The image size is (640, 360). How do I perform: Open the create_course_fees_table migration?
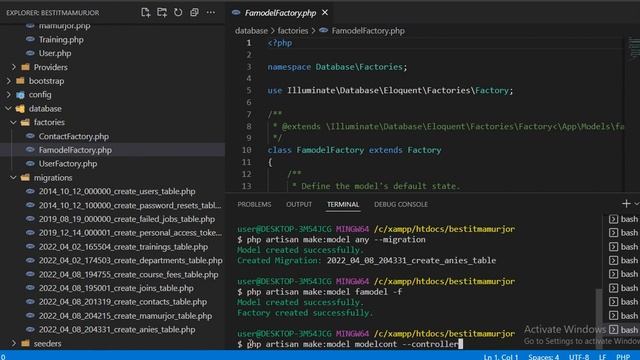pos(129,275)
